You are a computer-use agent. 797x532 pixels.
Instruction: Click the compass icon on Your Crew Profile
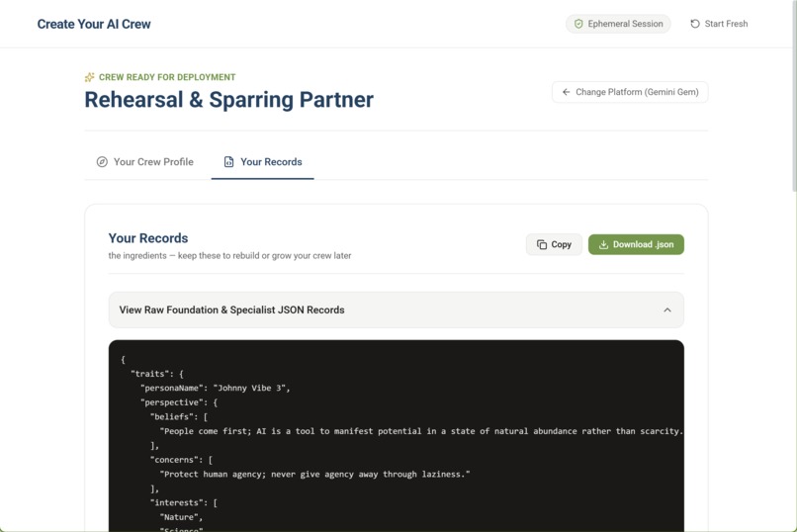point(102,161)
